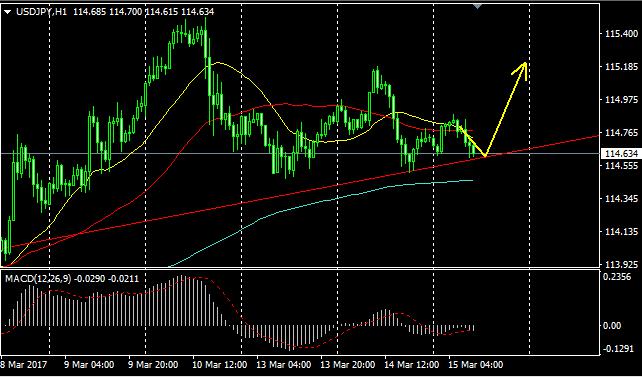This screenshot has width=642, height=377.
Task: Click the 114.135 price axis label
Action: coord(621,232)
